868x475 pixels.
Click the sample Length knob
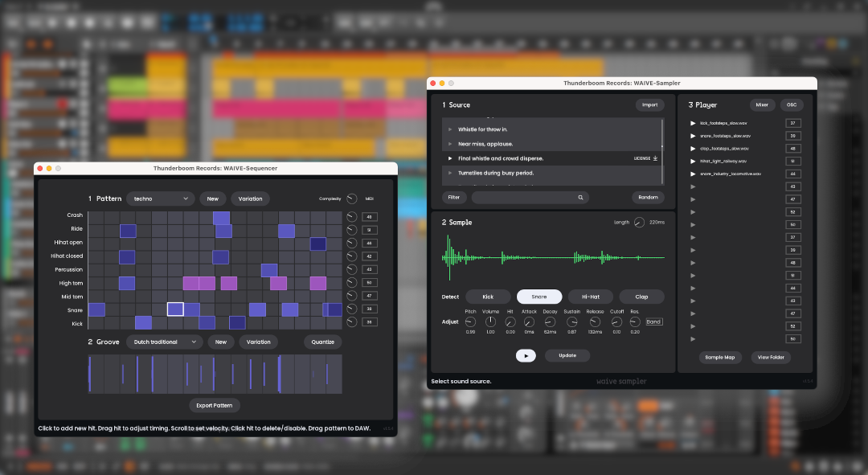(x=639, y=222)
